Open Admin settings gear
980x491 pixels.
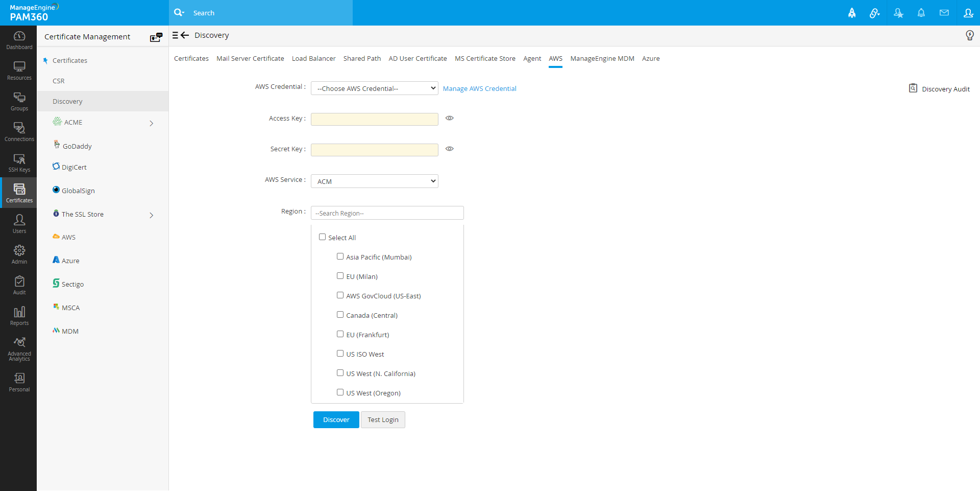[x=19, y=254]
